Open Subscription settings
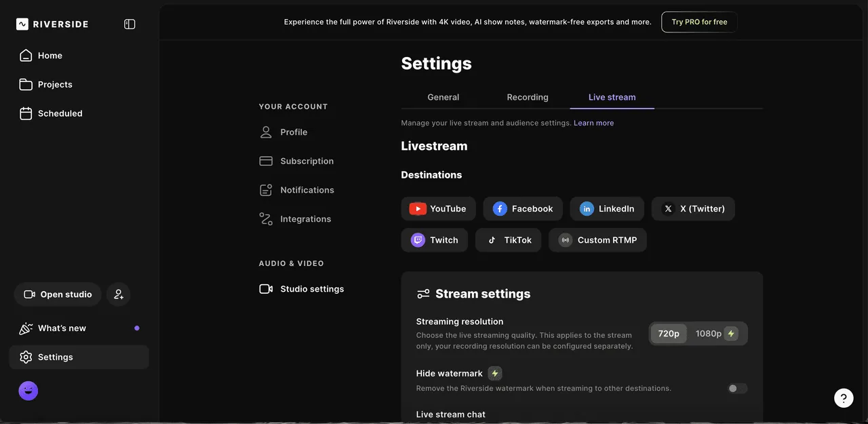This screenshot has width=868, height=424. coord(297,161)
